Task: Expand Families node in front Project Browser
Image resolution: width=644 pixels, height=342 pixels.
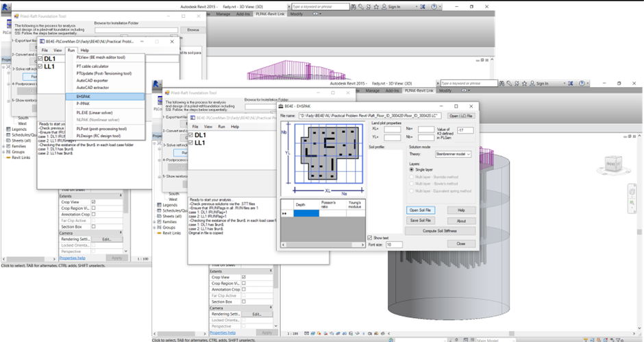Action: tap(154, 222)
